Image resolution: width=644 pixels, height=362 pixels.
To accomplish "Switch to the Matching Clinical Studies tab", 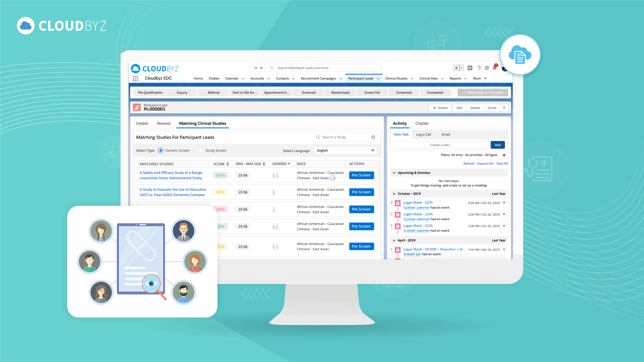I will tap(203, 123).
